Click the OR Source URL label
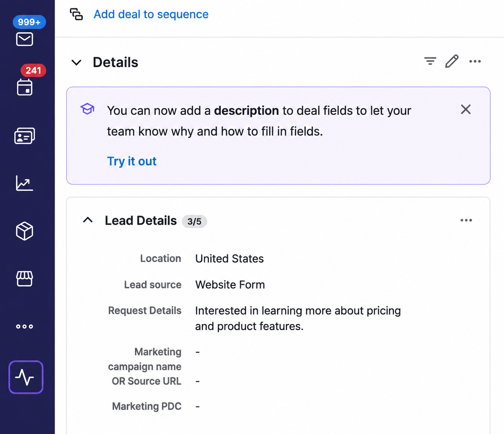Image resolution: width=504 pixels, height=434 pixels. tap(147, 381)
